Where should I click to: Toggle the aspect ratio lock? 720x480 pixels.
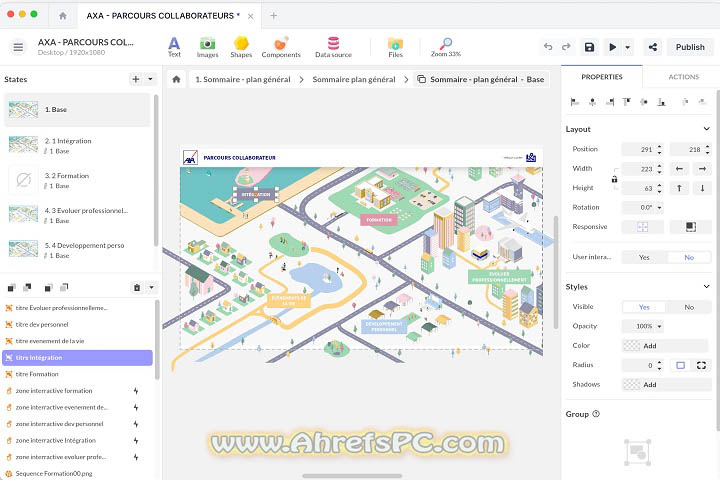click(x=614, y=179)
